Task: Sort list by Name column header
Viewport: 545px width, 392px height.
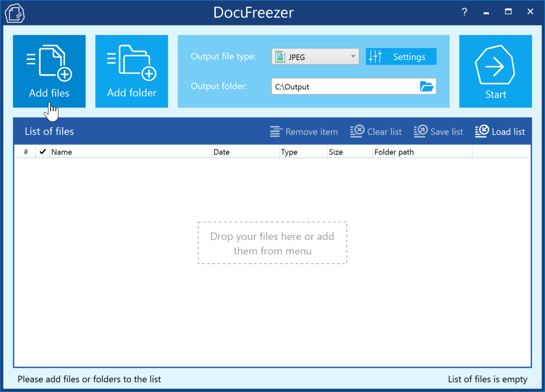Action: click(x=131, y=152)
